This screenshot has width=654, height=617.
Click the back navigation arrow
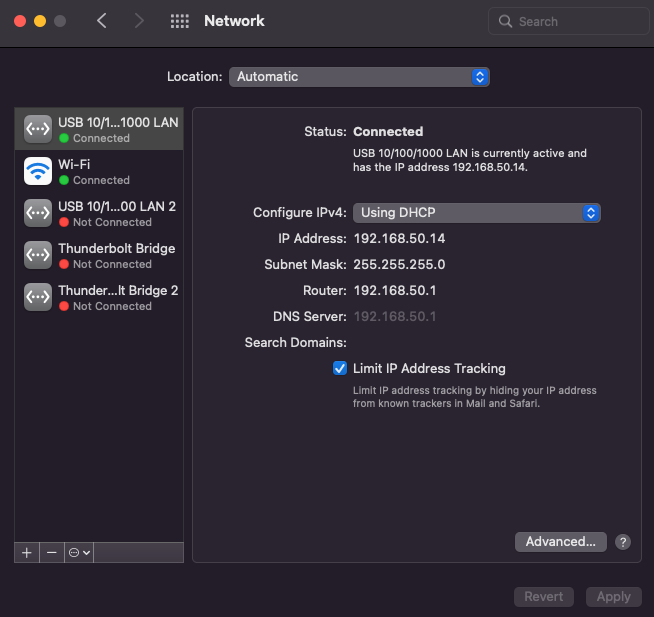(x=102, y=21)
